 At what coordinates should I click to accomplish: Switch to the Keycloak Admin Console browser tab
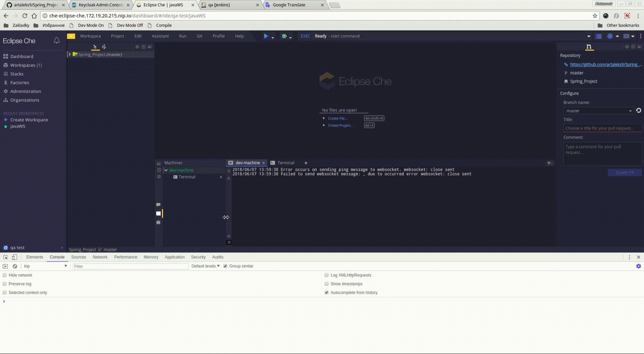[101, 5]
